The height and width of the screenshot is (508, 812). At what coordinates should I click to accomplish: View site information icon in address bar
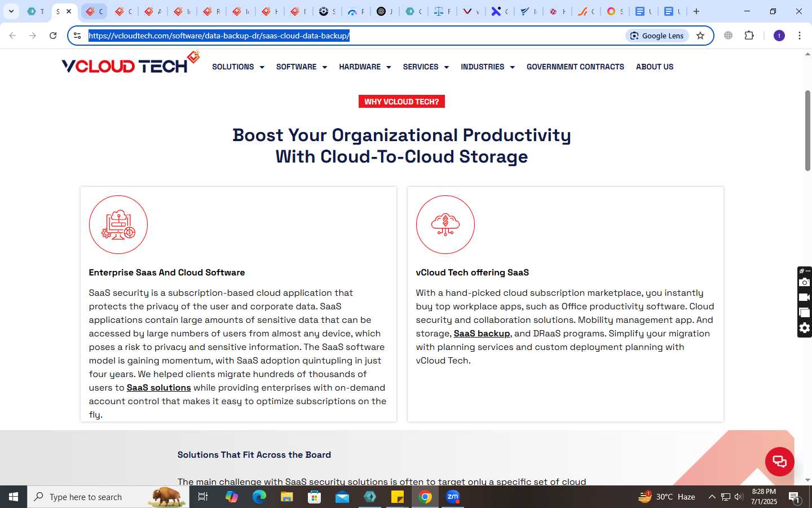(x=78, y=36)
